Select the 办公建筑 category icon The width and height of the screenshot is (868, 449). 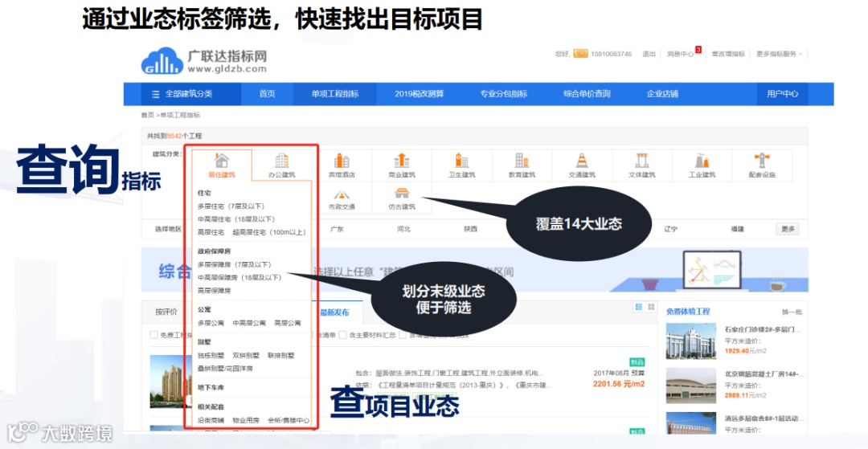point(282,161)
